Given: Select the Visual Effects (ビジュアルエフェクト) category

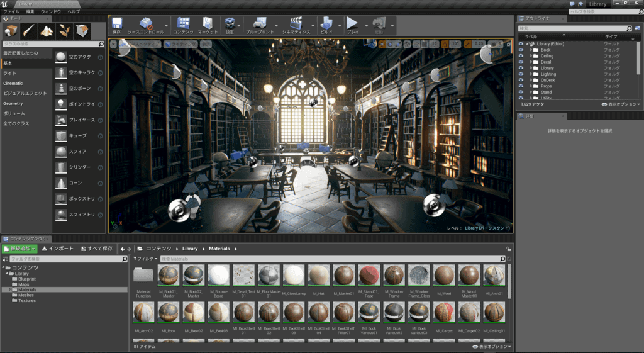Looking at the screenshot, I should click(26, 93).
